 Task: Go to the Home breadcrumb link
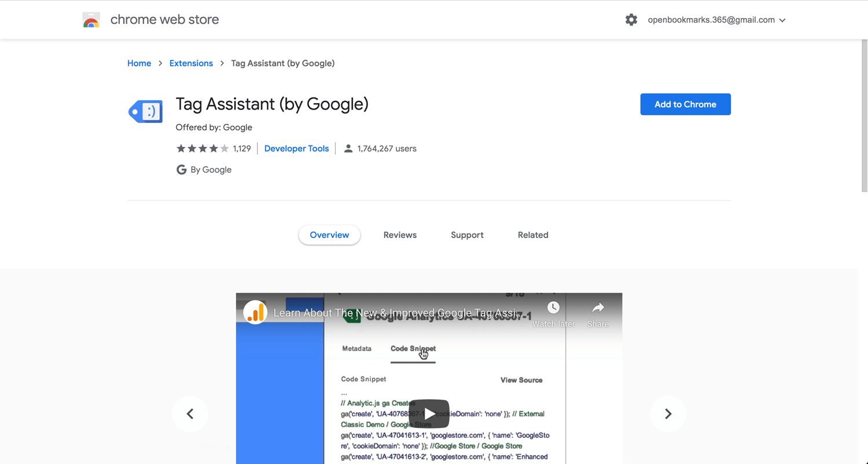[x=139, y=63]
